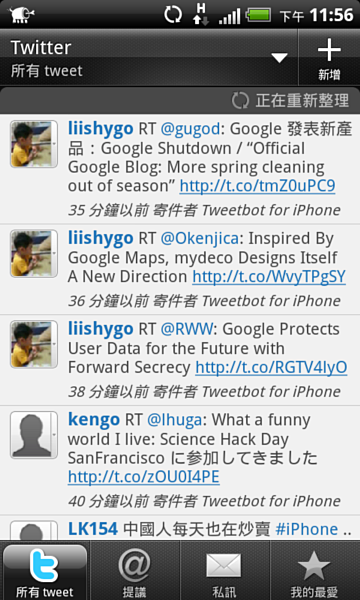Open link http://t.co/WvyTPgSY
This screenshot has height=600, width=360.
tap(269, 277)
